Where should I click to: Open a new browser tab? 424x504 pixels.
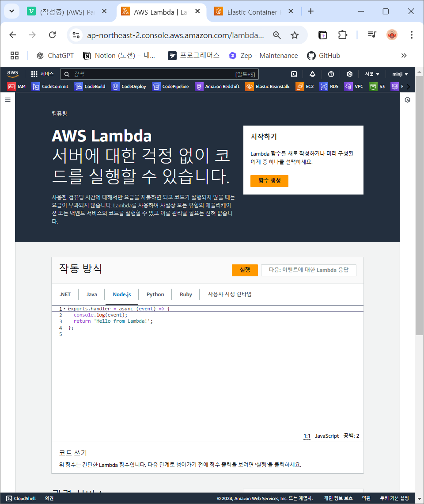point(310,11)
